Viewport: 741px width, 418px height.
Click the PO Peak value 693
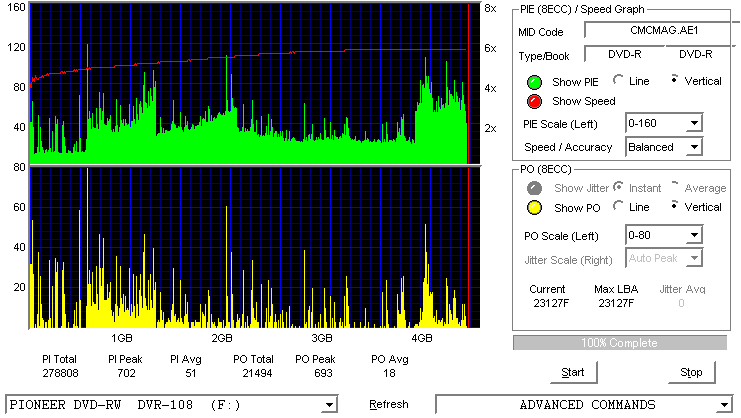pos(323,374)
